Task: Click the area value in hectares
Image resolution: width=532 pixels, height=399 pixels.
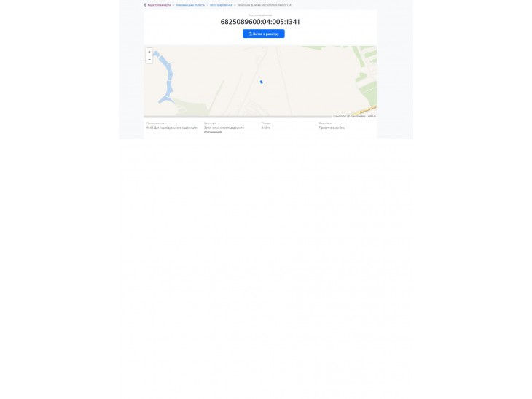Action: point(266,128)
